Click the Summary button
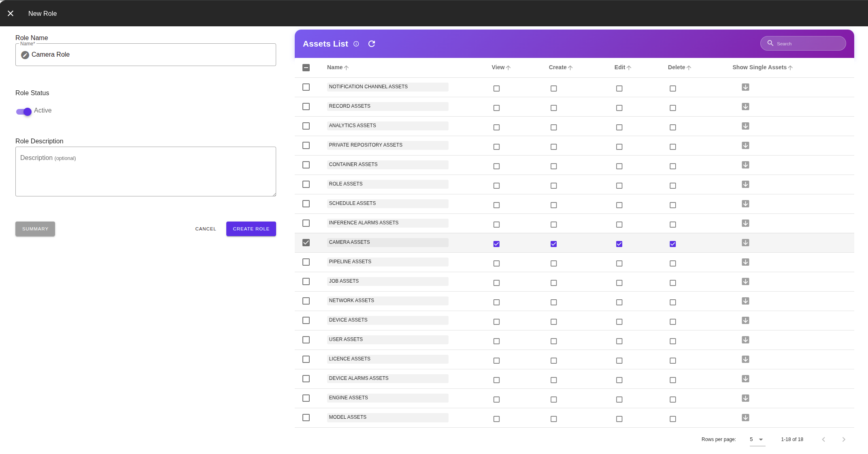The image size is (868, 454). [35, 229]
